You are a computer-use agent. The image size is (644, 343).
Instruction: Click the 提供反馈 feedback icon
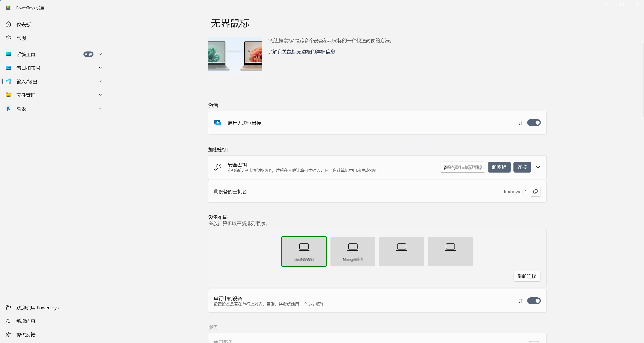[x=8, y=334]
